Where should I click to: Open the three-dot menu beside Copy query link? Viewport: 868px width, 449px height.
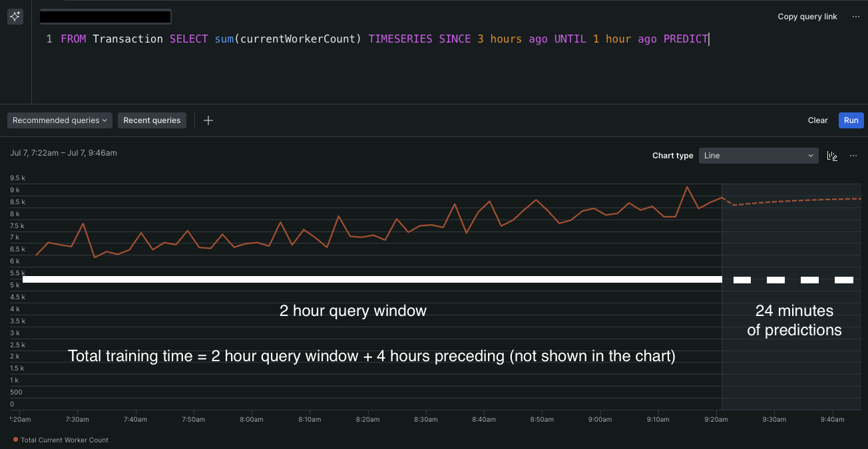click(x=856, y=17)
